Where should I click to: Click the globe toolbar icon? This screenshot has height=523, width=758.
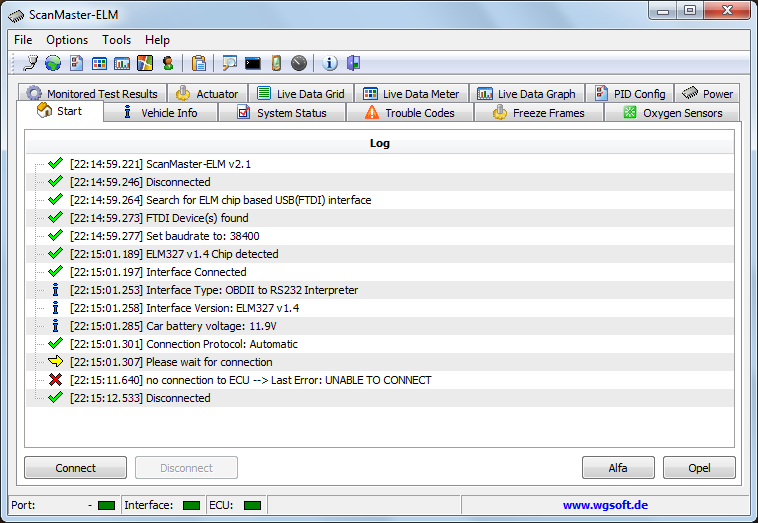[53, 63]
